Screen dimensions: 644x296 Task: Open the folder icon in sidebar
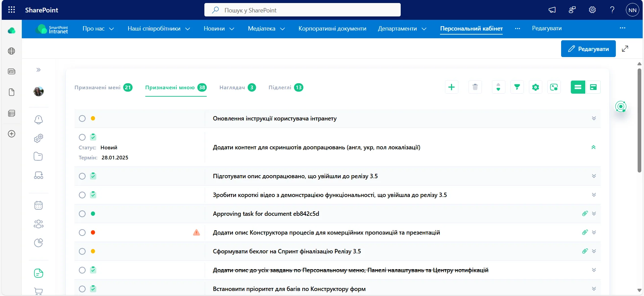pos(38,156)
